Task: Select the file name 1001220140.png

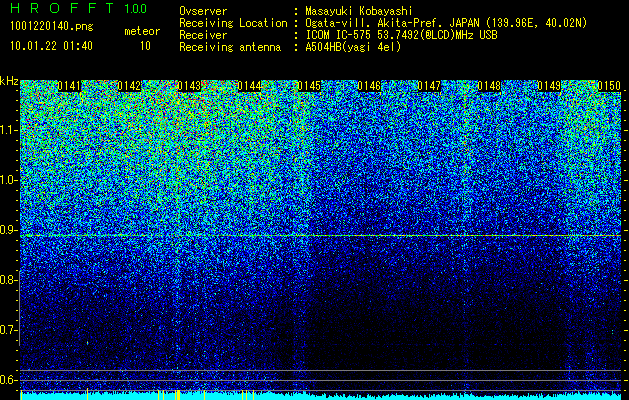Action: point(51,27)
